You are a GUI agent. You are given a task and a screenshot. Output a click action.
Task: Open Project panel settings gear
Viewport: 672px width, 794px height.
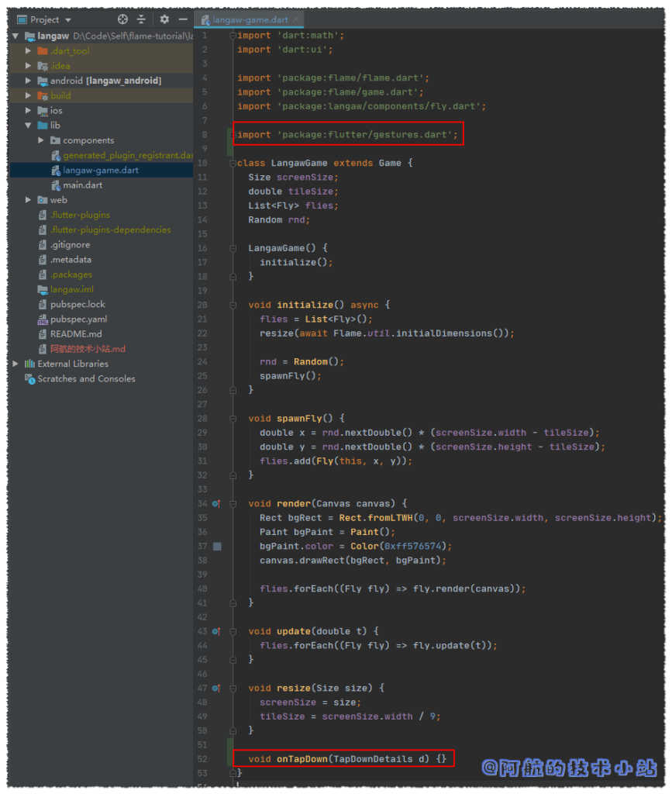click(x=164, y=19)
